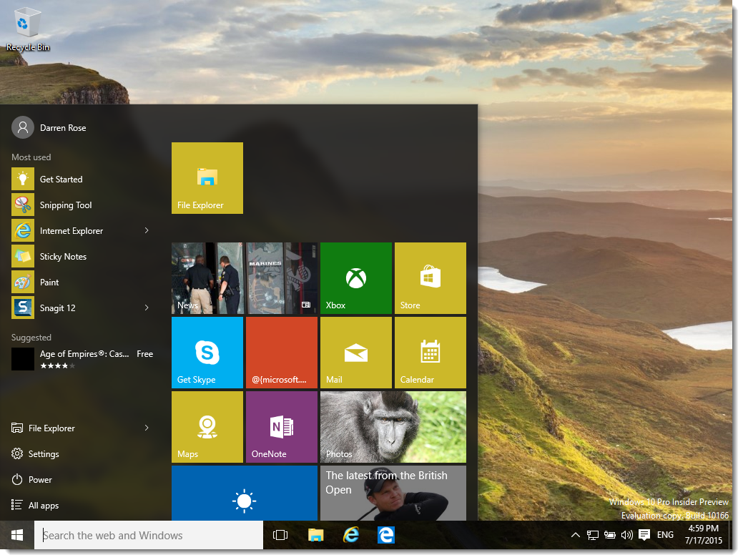Open OneNote from the Start menu
The image size is (743, 560).
point(281,427)
